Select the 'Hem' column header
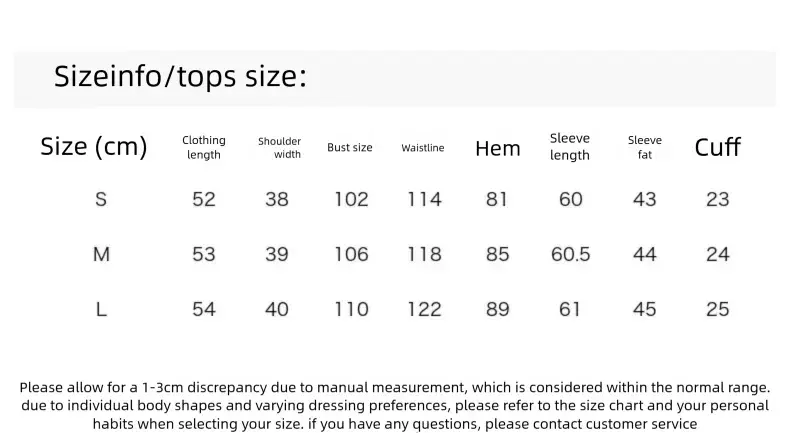Viewport: 790px width, 433px height. coord(498,149)
